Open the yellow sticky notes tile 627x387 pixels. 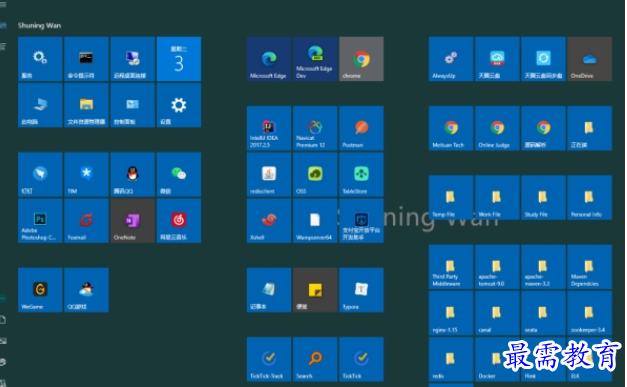pos(315,290)
